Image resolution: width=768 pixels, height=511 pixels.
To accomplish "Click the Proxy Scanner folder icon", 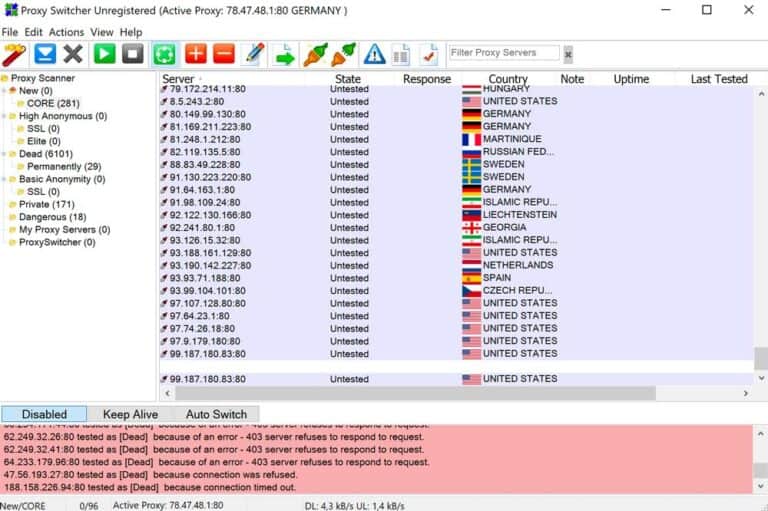I will coord(4,78).
